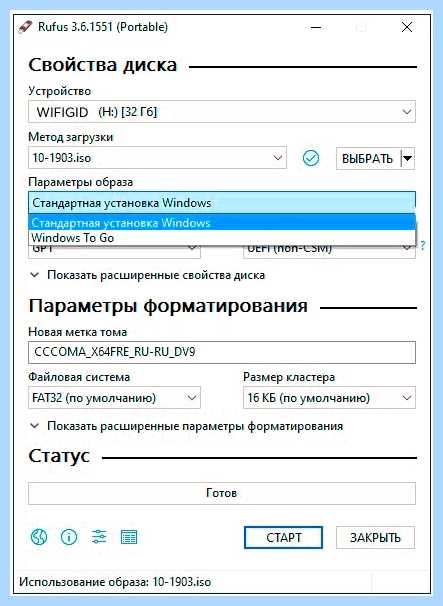Close the Rufus window with X
This screenshot has height=606, width=443.
click(x=407, y=27)
